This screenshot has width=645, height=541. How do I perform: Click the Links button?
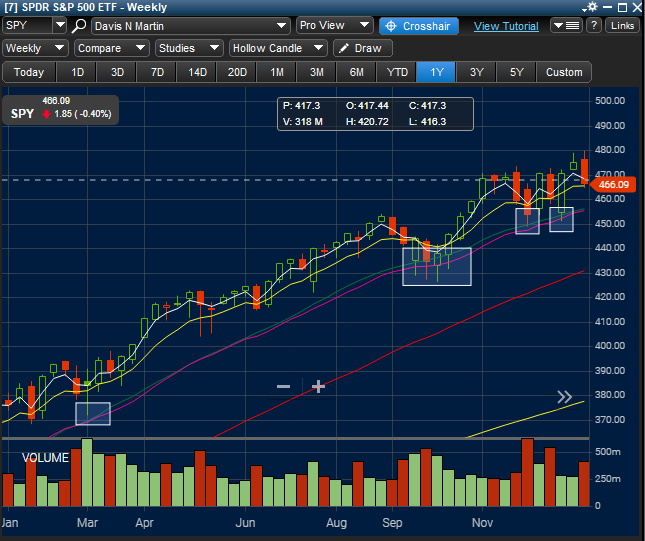click(622, 26)
